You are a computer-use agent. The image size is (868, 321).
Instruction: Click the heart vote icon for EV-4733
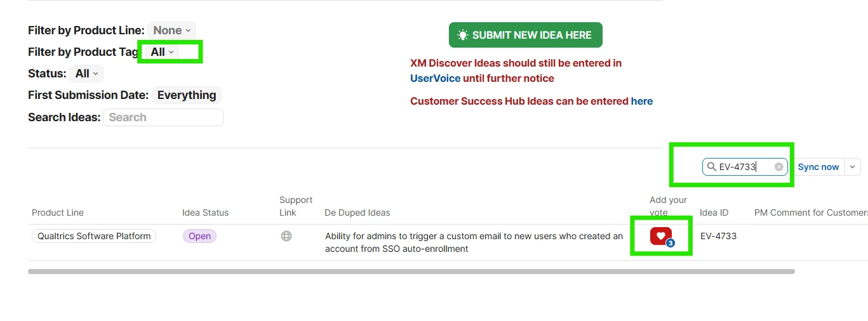pyautogui.click(x=661, y=236)
